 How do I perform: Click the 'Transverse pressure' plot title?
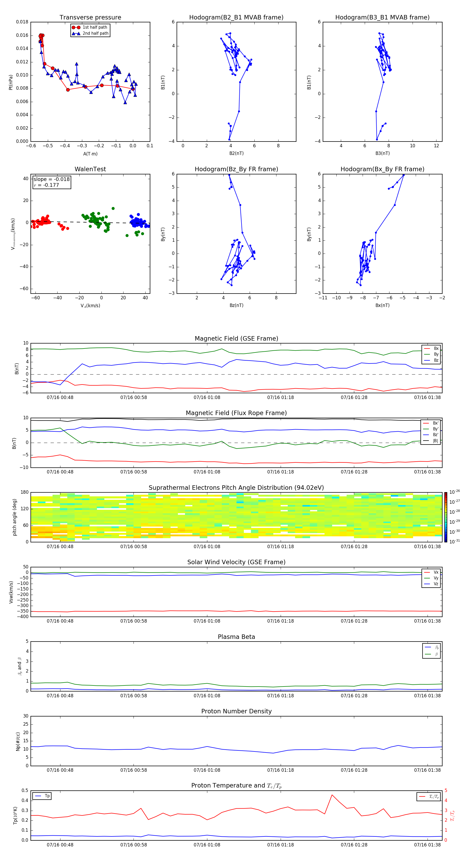click(90, 18)
